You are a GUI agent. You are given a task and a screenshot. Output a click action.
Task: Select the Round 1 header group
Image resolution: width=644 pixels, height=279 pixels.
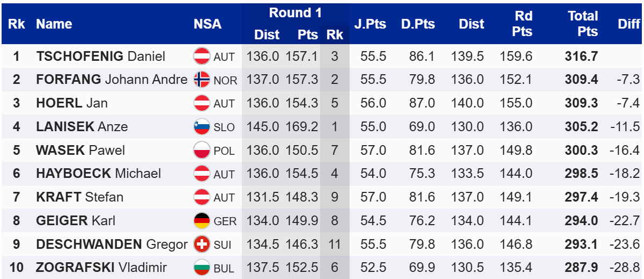click(x=295, y=13)
